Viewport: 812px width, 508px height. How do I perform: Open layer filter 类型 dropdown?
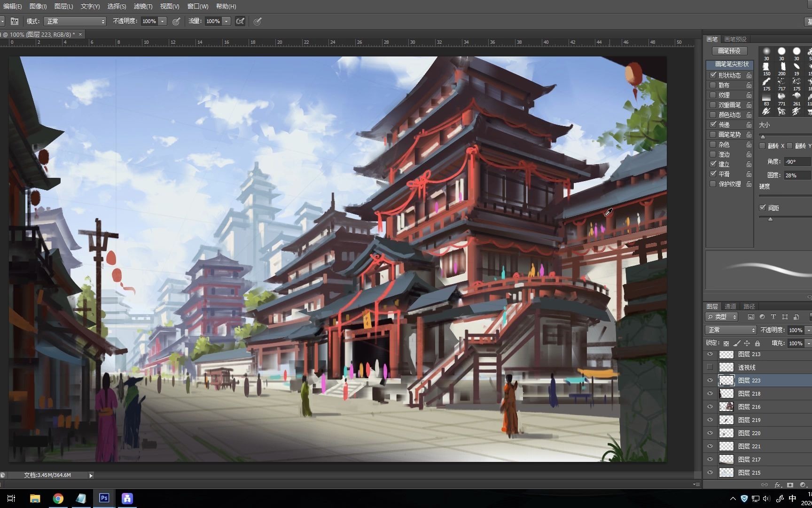click(x=722, y=317)
